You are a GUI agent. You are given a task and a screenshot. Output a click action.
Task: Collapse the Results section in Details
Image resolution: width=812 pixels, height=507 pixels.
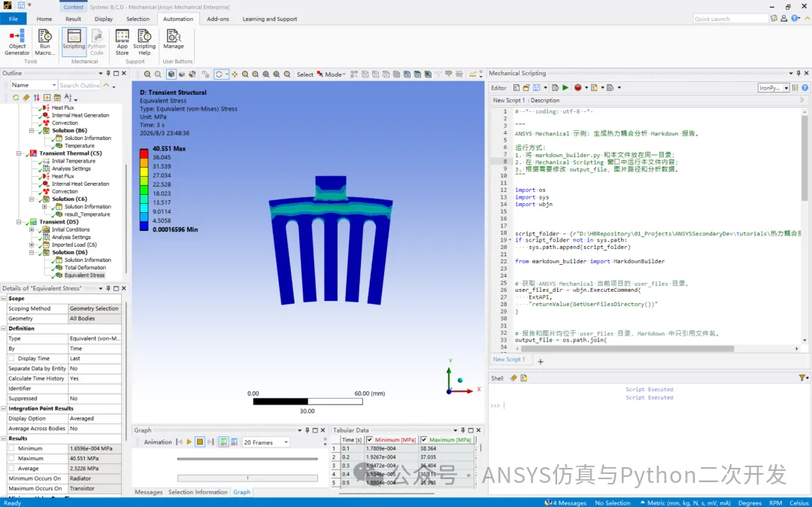4,438
